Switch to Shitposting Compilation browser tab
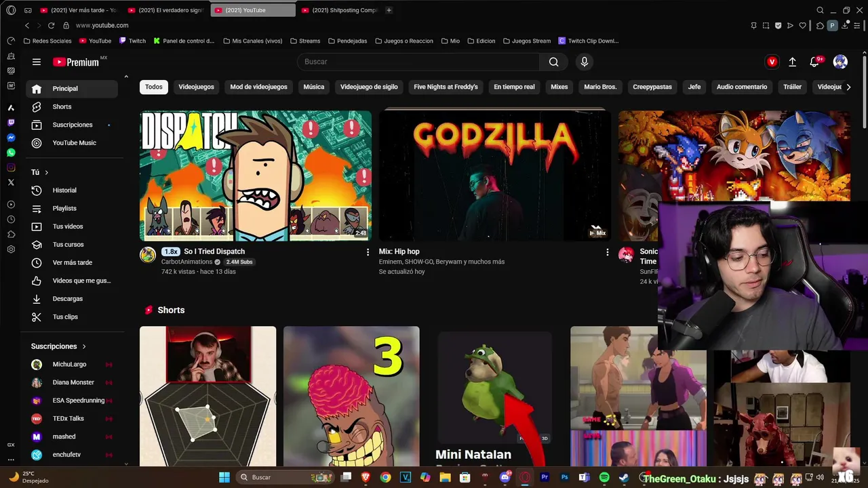Screen dimensions: 868x488 tap(339, 10)
